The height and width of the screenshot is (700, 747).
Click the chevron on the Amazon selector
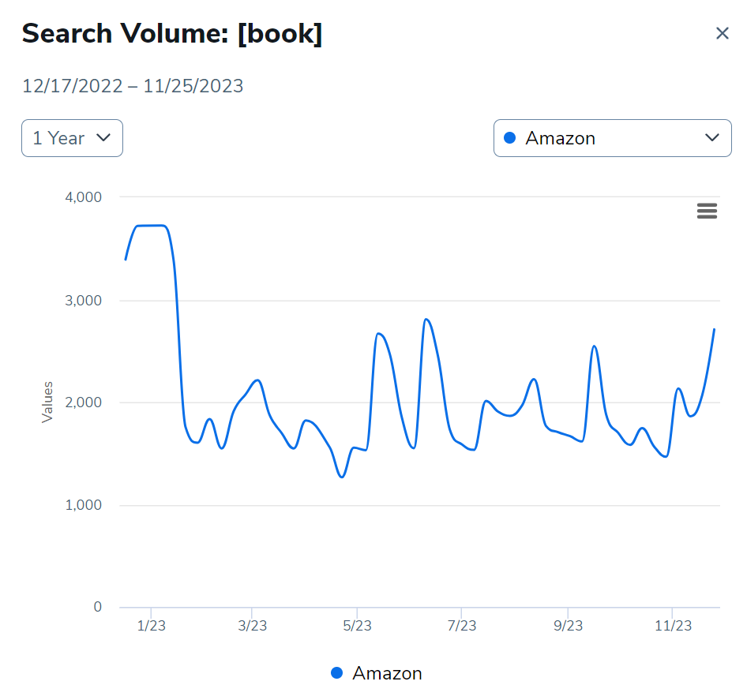[713, 138]
